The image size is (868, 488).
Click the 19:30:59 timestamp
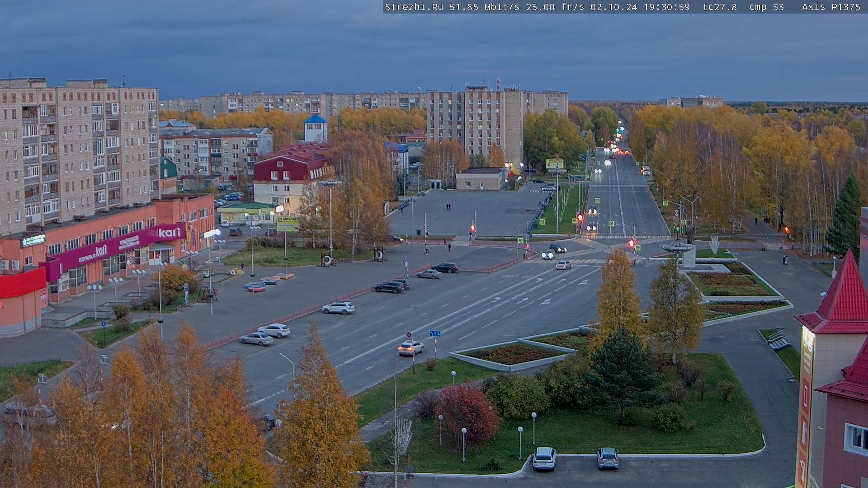(x=667, y=7)
